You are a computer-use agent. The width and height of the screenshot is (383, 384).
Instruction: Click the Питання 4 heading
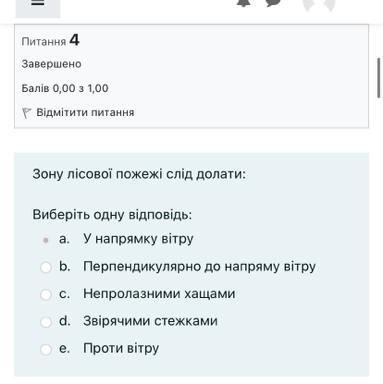click(50, 41)
